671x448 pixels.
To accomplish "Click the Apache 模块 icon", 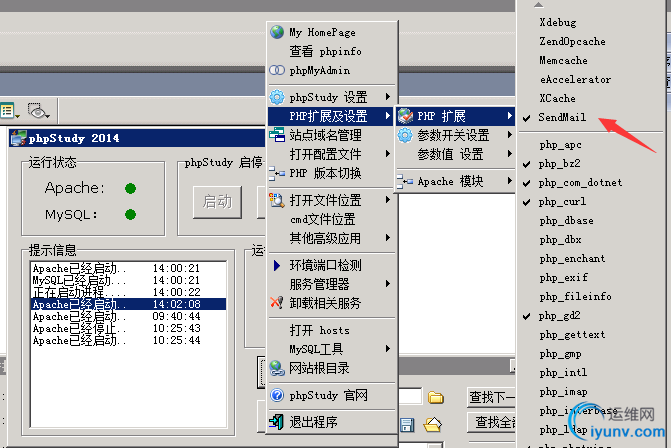I will [405, 181].
